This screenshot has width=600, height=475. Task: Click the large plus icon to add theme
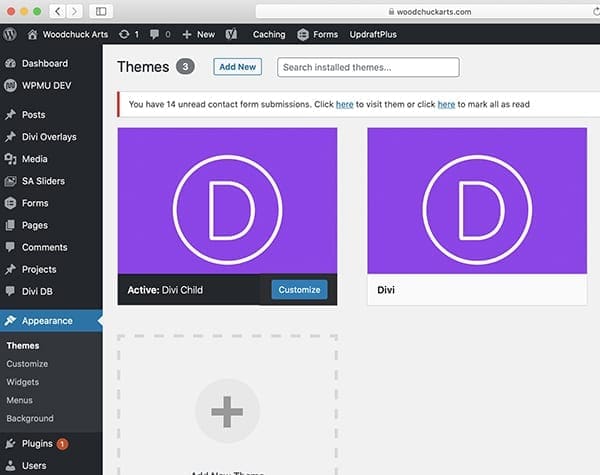[x=227, y=412]
